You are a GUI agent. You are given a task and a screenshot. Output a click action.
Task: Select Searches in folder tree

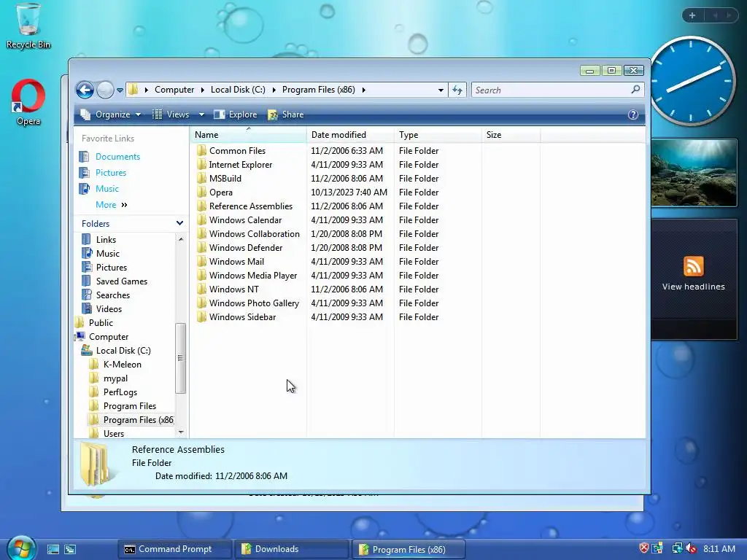[113, 295]
